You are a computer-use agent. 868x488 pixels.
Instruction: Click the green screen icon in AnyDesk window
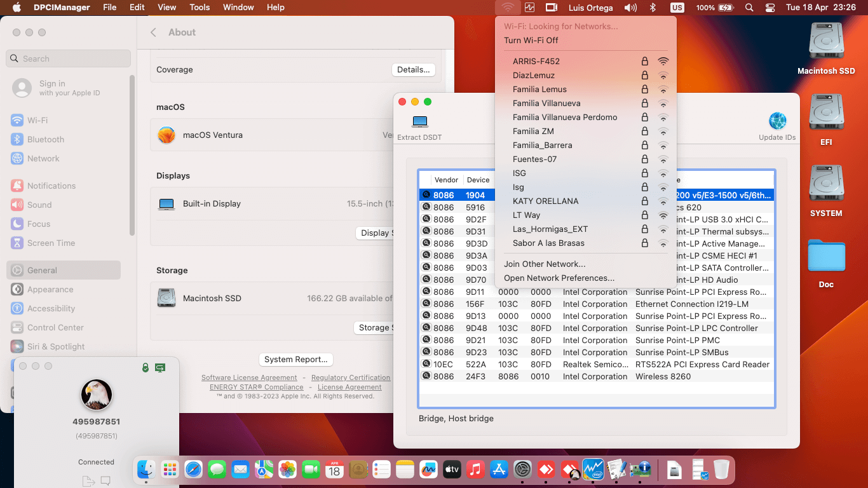[x=160, y=367]
